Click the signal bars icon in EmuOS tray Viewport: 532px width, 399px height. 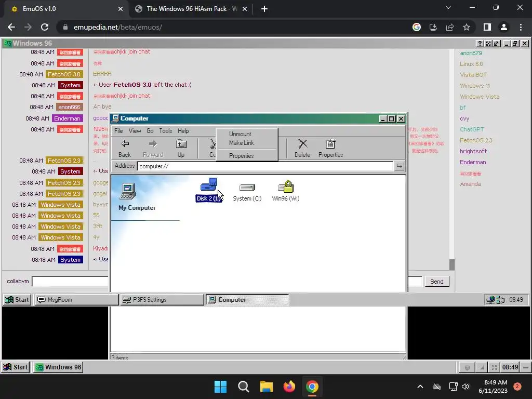click(481, 367)
